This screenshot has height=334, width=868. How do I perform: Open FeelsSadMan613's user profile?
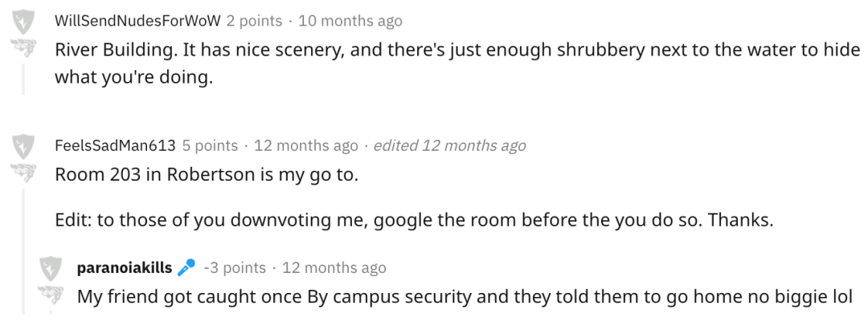[x=114, y=145]
